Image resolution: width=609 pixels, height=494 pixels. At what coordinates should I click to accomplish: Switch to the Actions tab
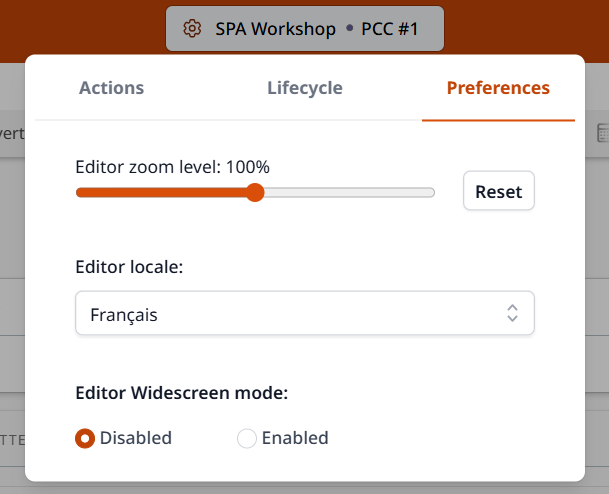111,88
